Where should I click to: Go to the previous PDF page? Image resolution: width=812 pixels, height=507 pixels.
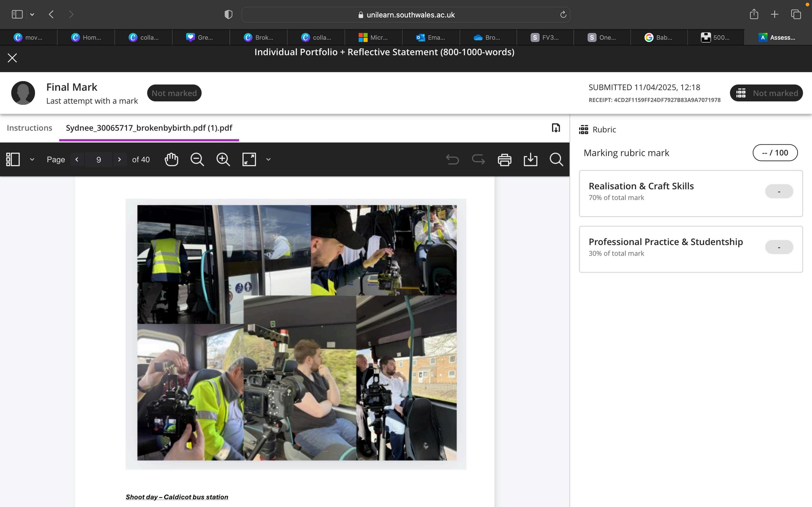pos(77,159)
